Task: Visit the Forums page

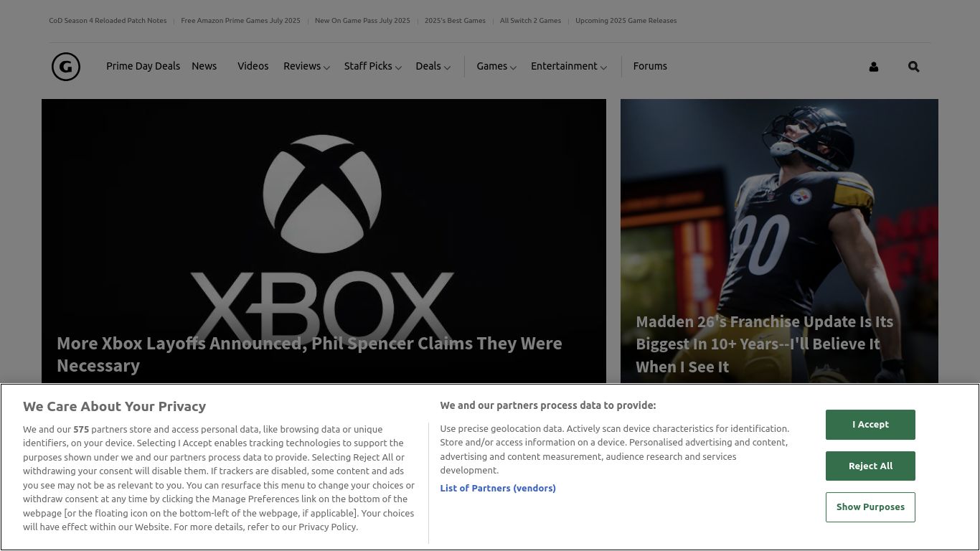Action: coord(650,66)
